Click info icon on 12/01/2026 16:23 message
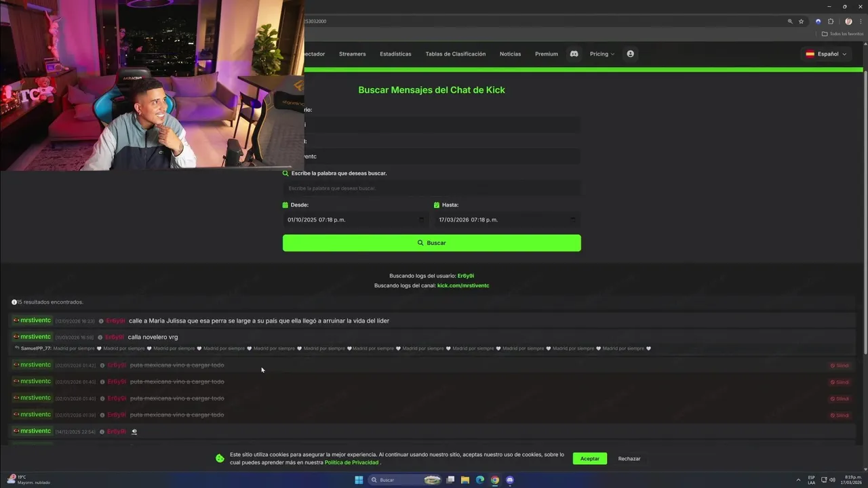Image resolution: width=868 pixels, height=488 pixels. coord(101,321)
